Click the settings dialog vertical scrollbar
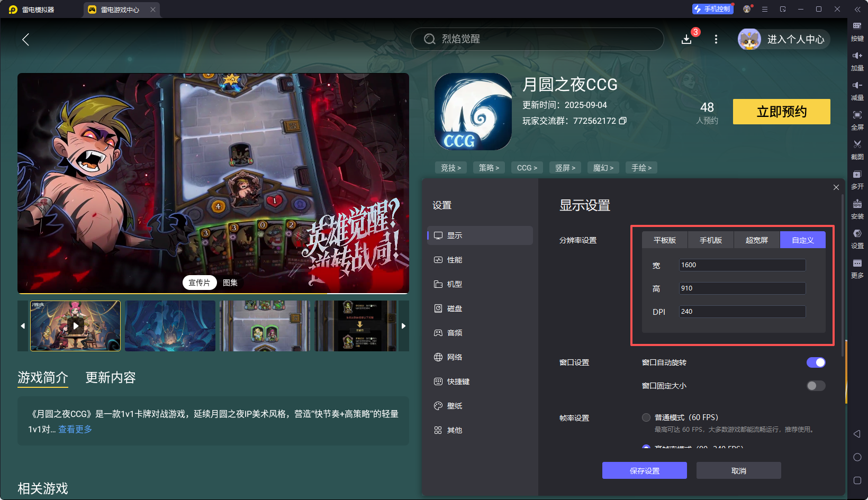The width and height of the screenshot is (868, 500). pyautogui.click(x=842, y=275)
